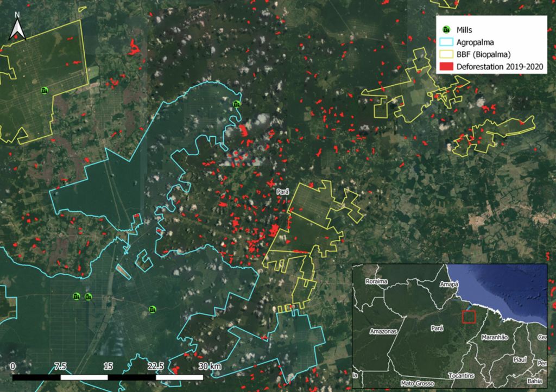Image resolution: width=556 pixels, height=392 pixels.
Task: Click the Amazonas label in the inset map
Action: 384,331
